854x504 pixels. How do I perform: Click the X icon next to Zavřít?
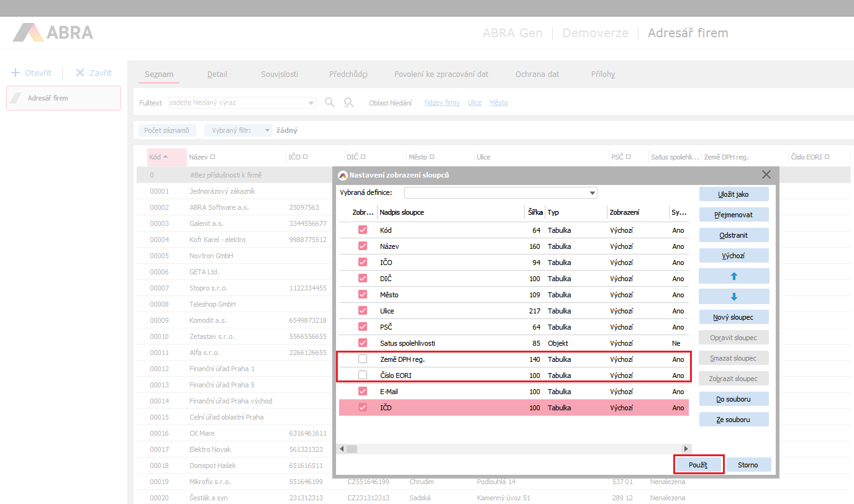click(79, 73)
